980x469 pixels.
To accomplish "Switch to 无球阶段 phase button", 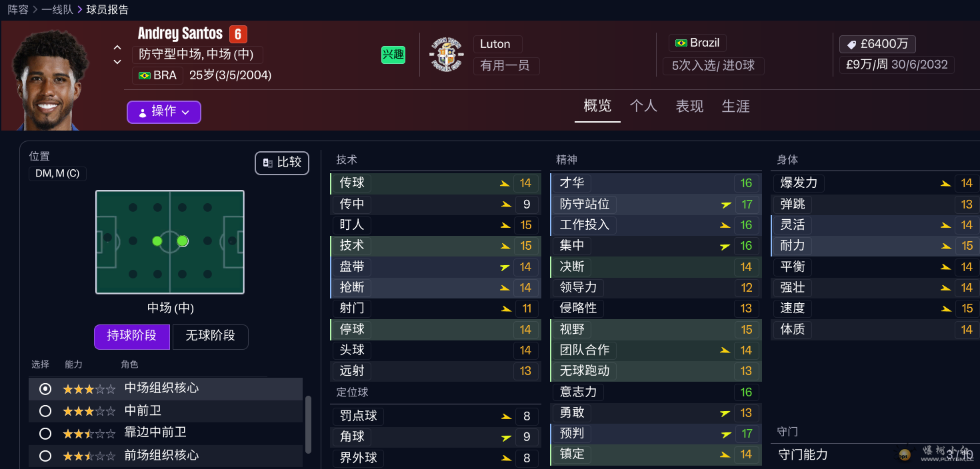I will coord(210,336).
